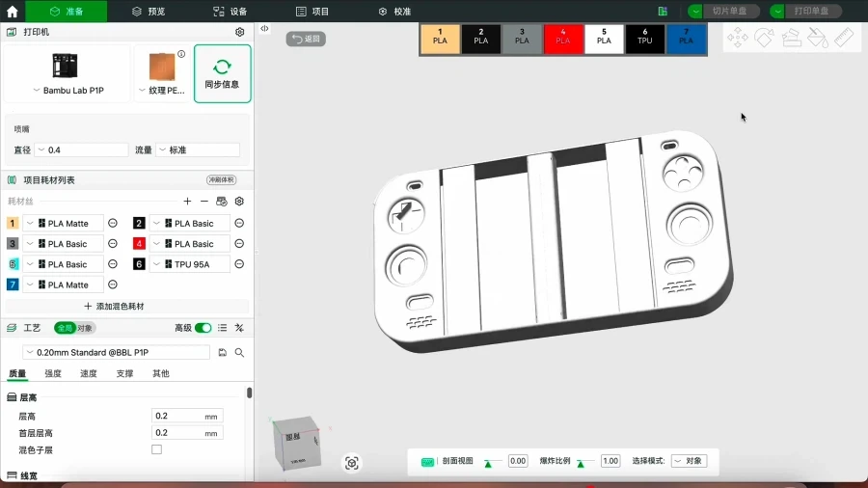
Task: Switch the 全局/对象 toggle to 对象
Action: point(85,328)
